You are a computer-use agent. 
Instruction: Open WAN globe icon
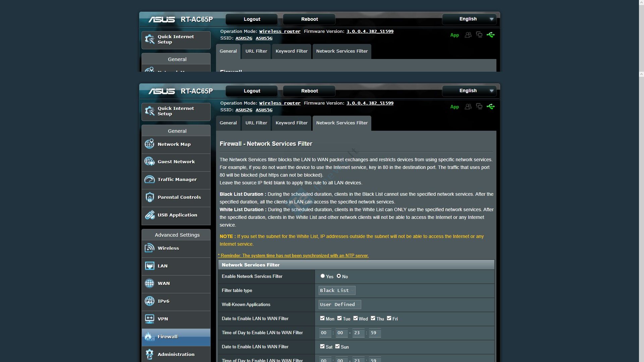coord(149,283)
